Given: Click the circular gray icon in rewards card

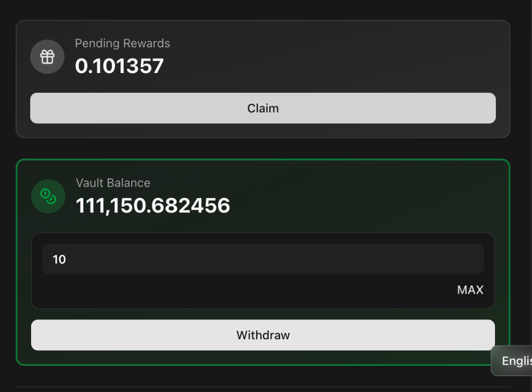Looking at the screenshot, I should point(47,56).
